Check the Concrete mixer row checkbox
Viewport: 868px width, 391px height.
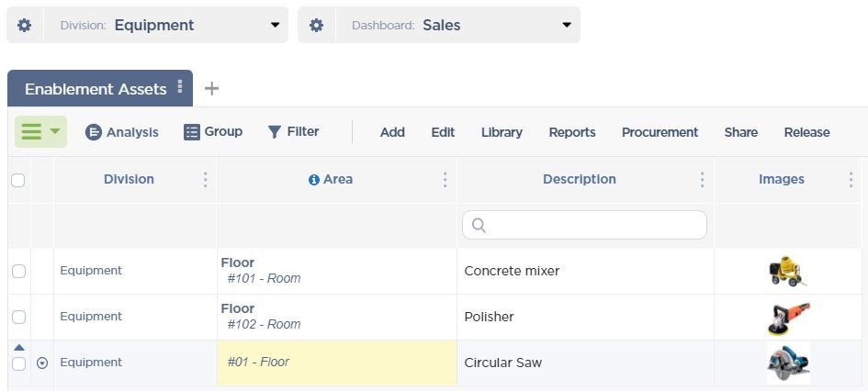18,272
